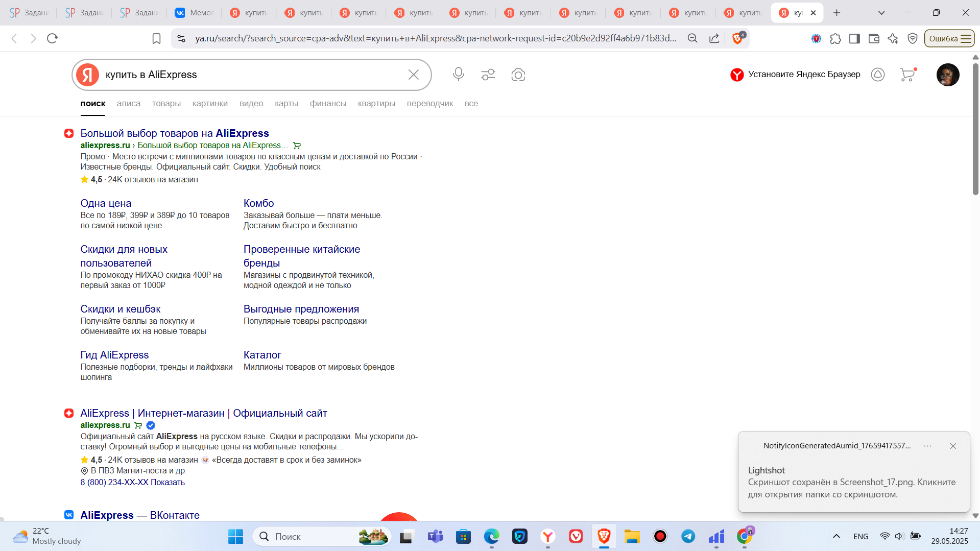Open browser extensions puzzle icon
Image resolution: width=980 pixels, height=551 pixels.
click(x=835, y=38)
